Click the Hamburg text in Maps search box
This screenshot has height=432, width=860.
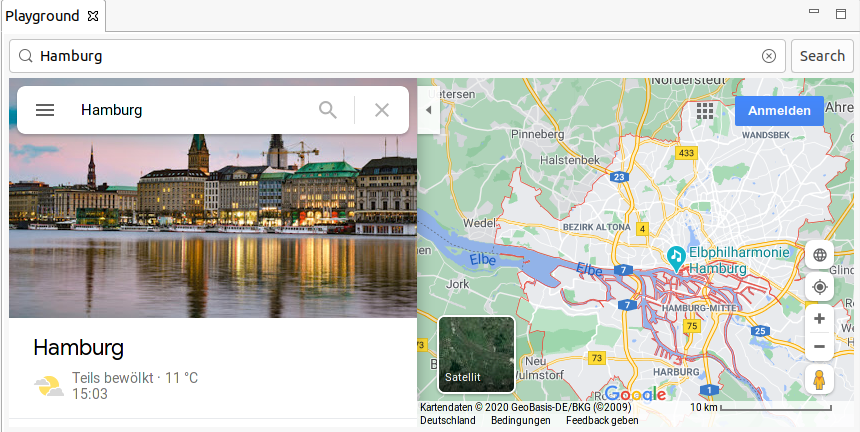tap(112, 110)
